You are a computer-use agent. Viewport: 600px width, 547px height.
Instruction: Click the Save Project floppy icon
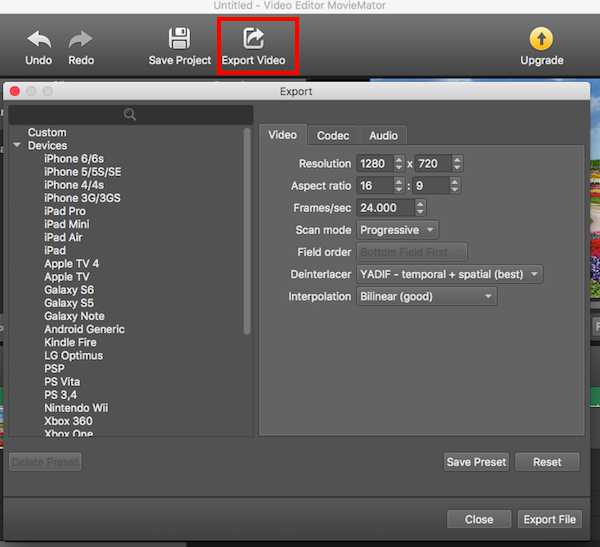click(x=179, y=38)
